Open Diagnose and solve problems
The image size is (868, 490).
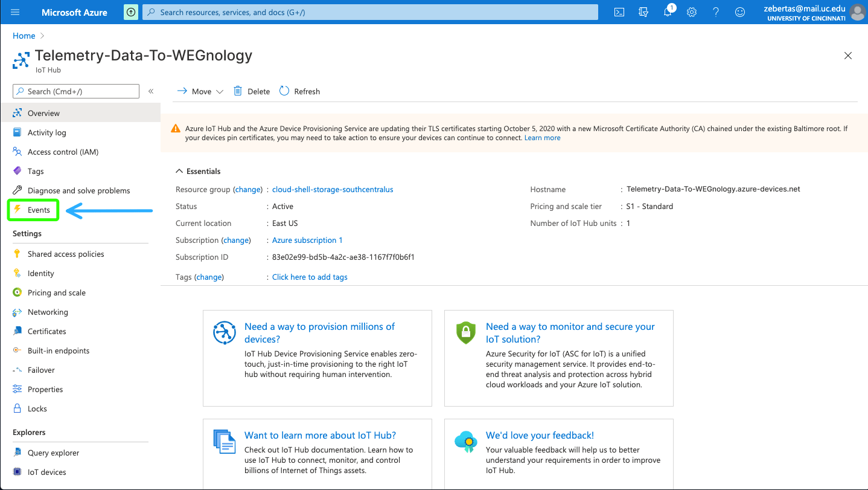(78, 190)
